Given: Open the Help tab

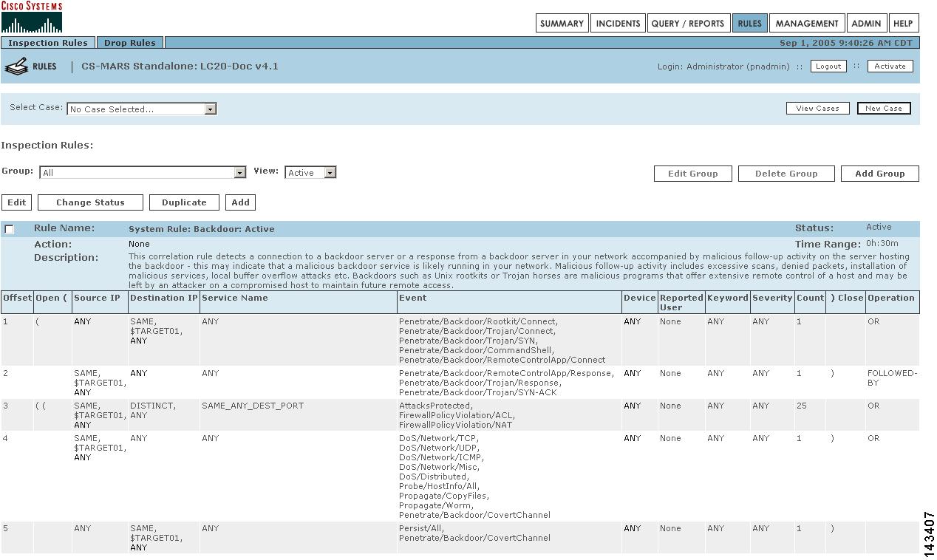Looking at the screenshot, I should tap(903, 24).
